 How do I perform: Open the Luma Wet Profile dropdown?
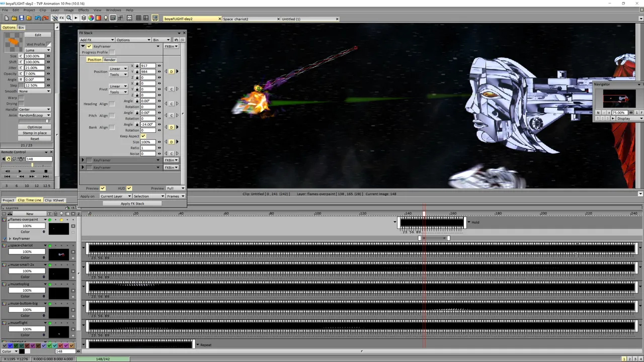click(38, 50)
